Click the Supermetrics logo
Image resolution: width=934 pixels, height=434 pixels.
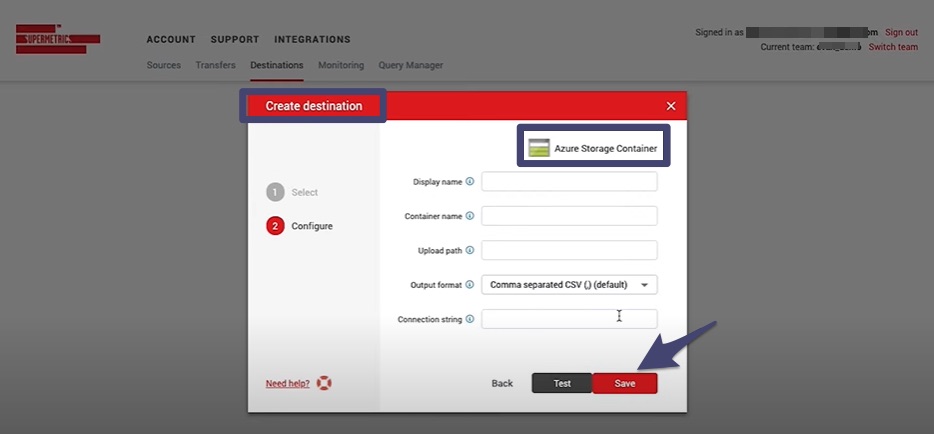58,39
